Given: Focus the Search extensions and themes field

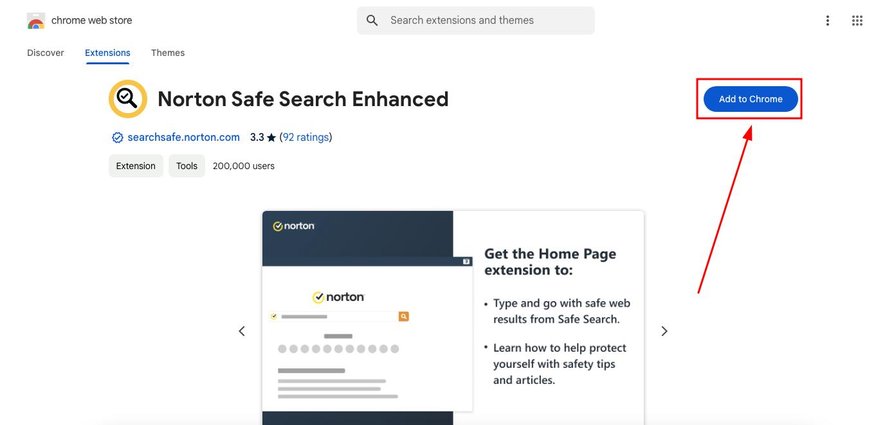Looking at the screenshot, I should tap(476, 21).
